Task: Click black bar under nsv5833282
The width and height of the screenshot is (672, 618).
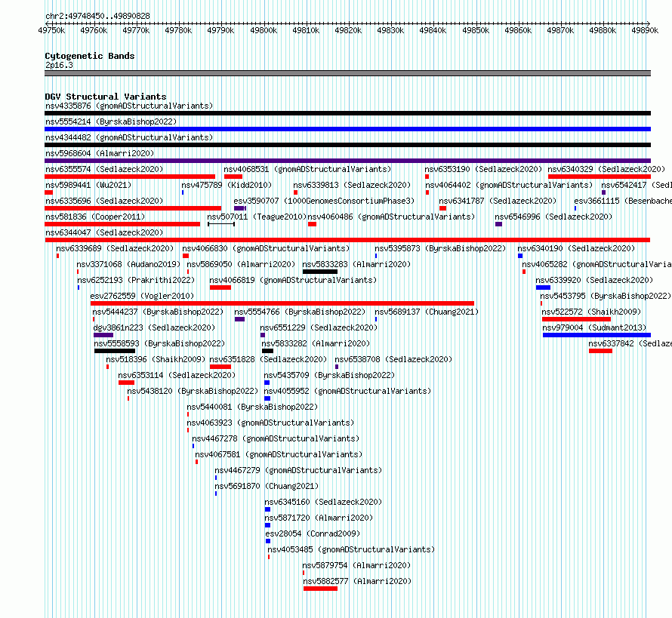Action: point(267,351)
